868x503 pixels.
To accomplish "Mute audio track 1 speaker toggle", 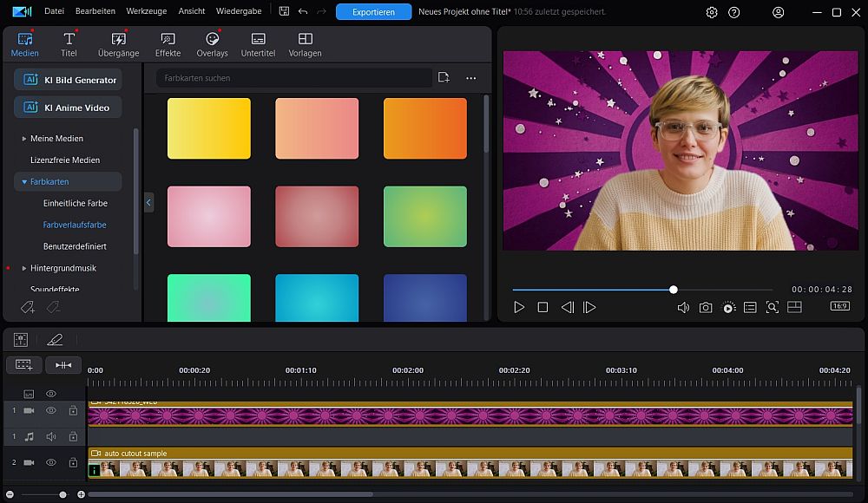I will click(x=51, y=436).
